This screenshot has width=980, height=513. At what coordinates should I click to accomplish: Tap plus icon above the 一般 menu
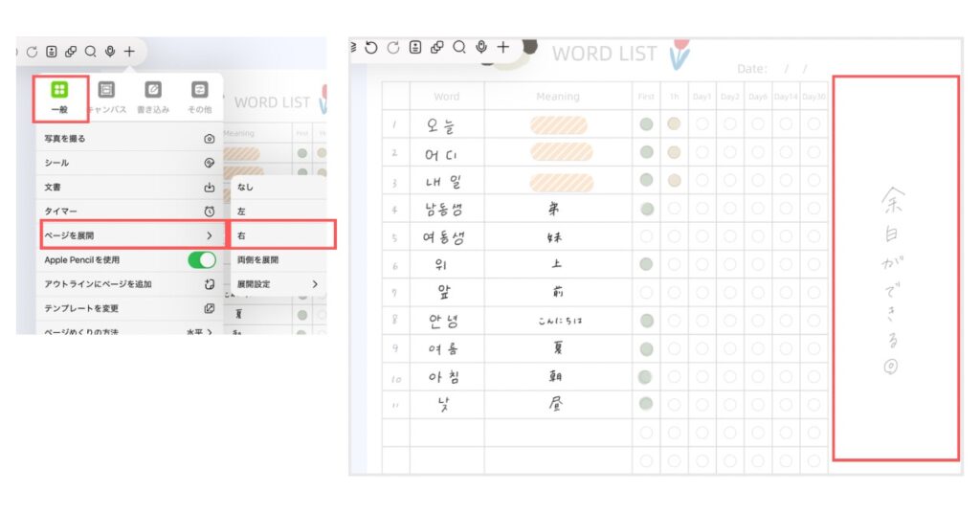[129, 52]
